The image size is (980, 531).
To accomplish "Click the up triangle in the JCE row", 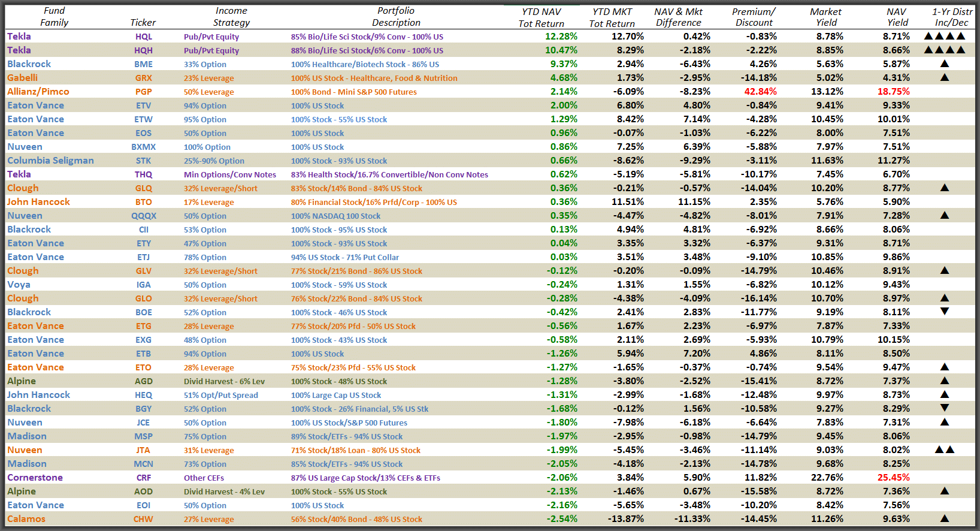I will coord(945,422).
